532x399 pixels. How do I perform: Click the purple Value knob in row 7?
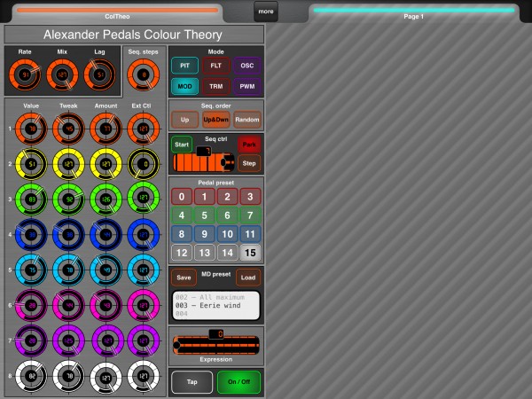31,340
